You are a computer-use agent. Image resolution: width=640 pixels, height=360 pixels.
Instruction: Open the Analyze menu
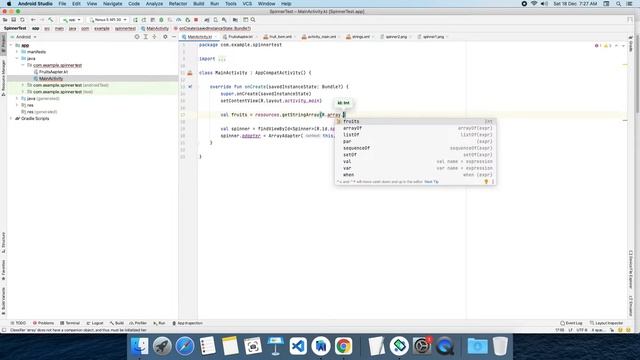[154, 4]
